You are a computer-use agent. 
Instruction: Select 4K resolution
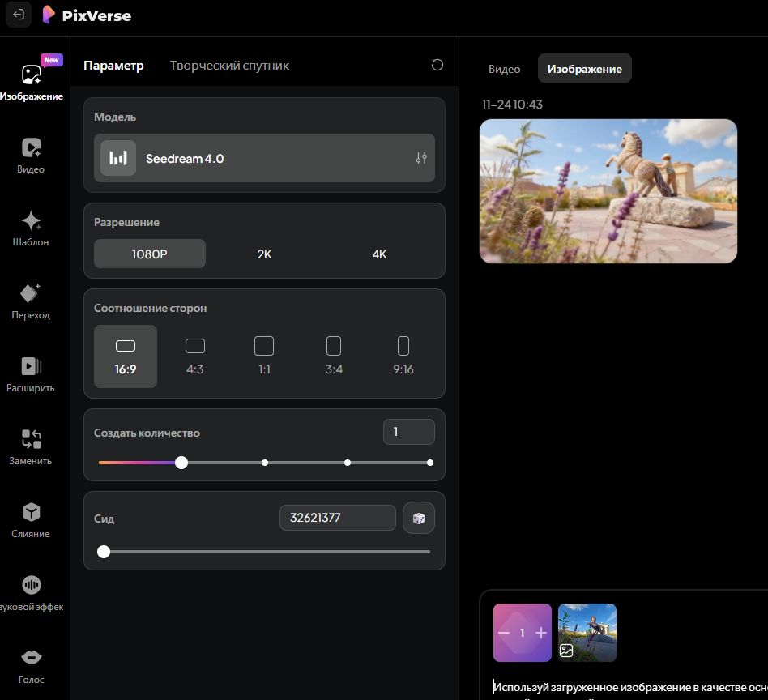point(379,254)
